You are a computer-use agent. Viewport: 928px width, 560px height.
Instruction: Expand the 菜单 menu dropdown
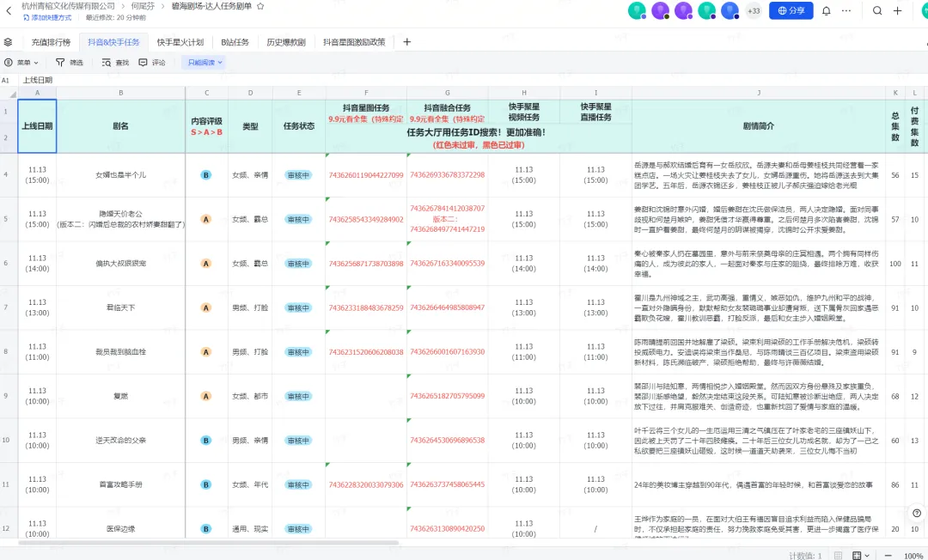point(21,62)
